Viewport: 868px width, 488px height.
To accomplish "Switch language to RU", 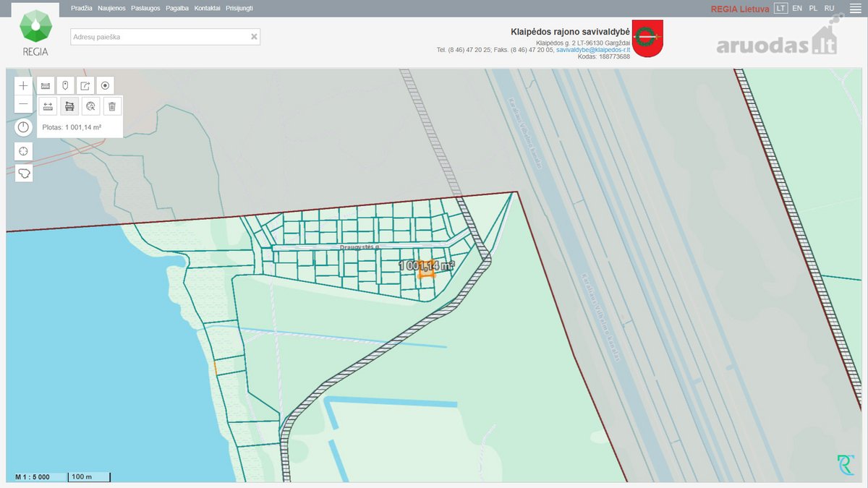I will (830, 8).
